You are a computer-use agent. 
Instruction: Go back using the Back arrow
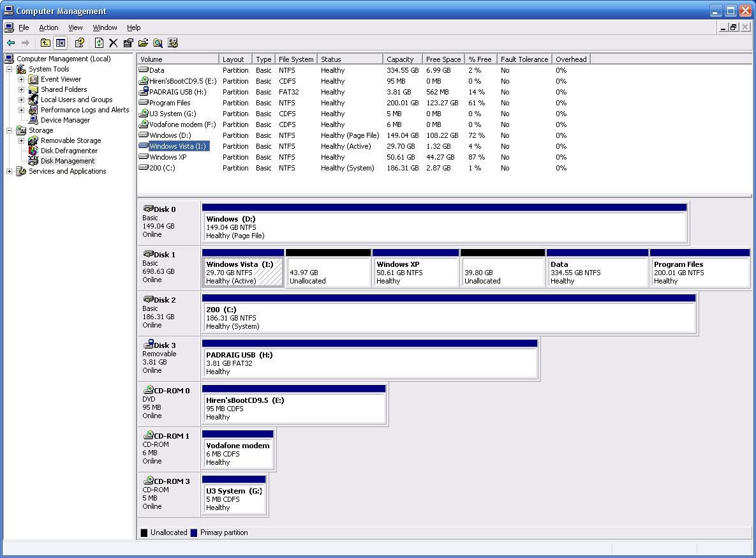tap(11, 43)
